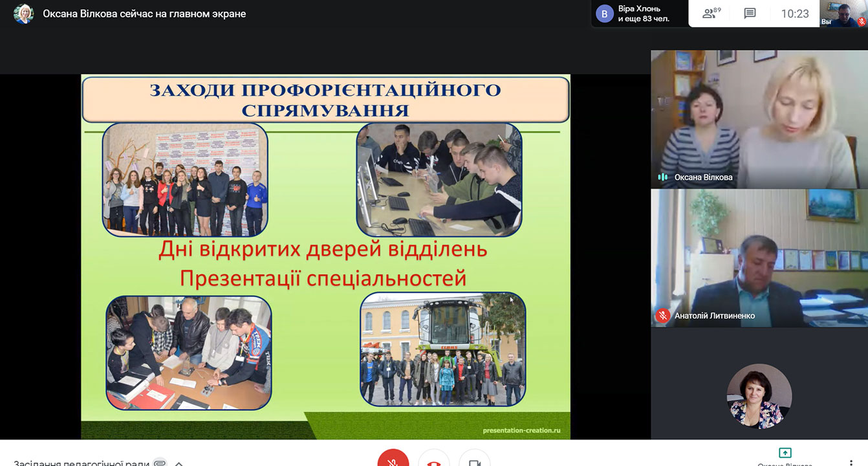Click the audio indicator beside Оксана Вілкова's name
Viewport: 868px width, 466px height.
[x=662, y=177]
